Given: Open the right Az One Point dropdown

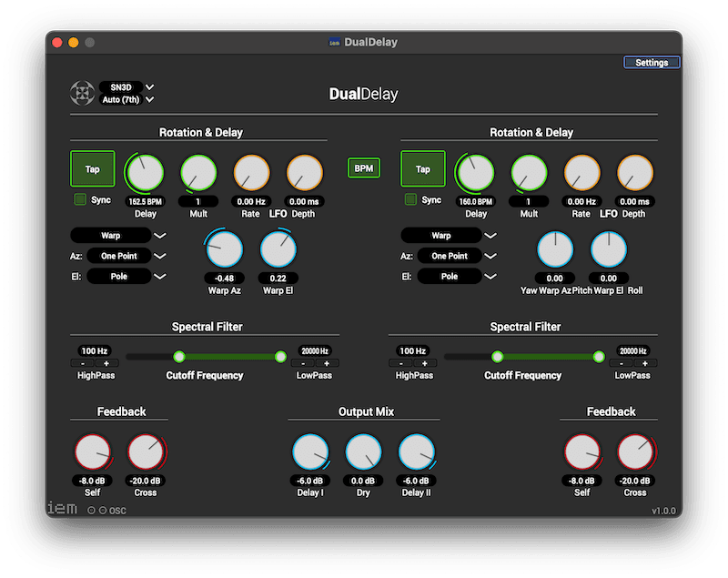Looking at the screenshot, I should [458, 256].
